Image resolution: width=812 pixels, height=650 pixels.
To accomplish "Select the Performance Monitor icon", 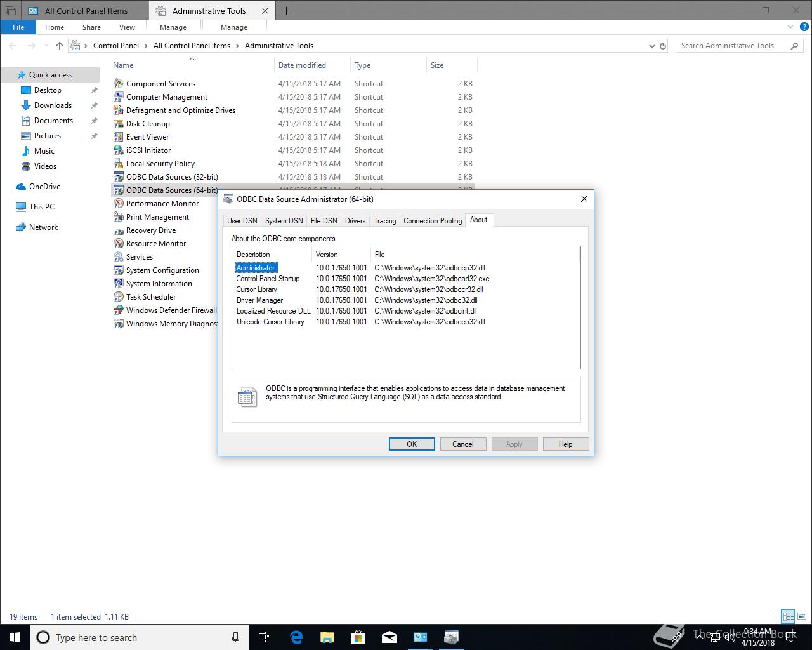I will 118,204.
